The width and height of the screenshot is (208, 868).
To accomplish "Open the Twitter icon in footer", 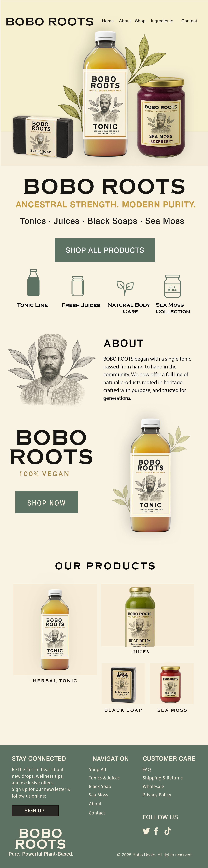I will (x=146, y=831).
